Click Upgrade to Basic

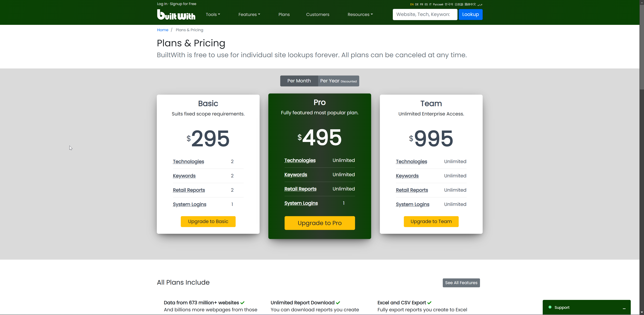[208, 221]
